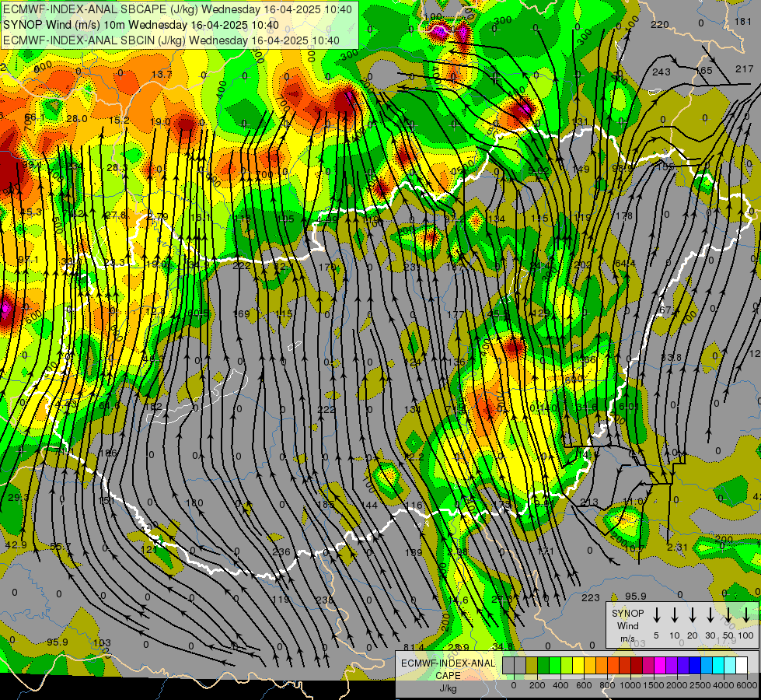Click the 149 value on the map
Screen dimensions: 761x700
pyautogui.click(x=581, y=169)
